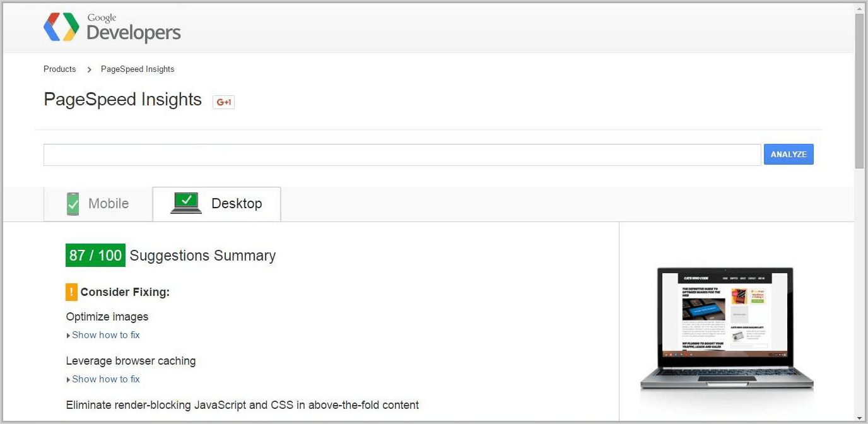Click the green 87/100 score badge
The width and height of the screenshot is (868, 424).
95,255
